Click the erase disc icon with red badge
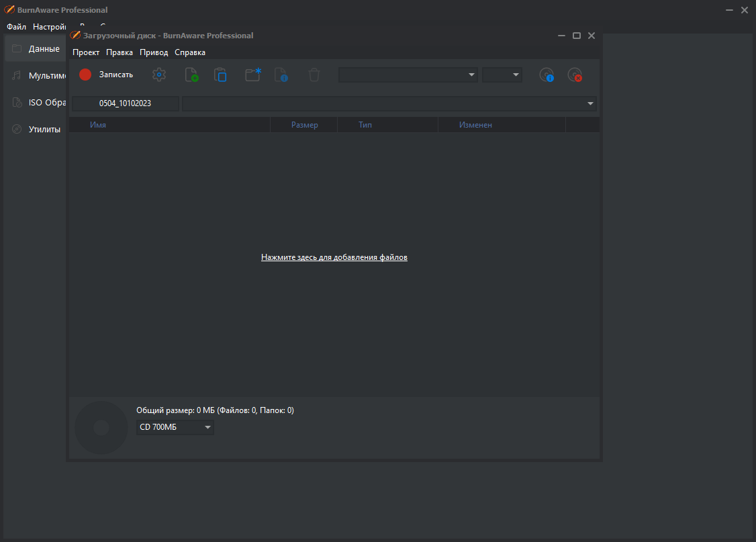 (x=575, y=75)
